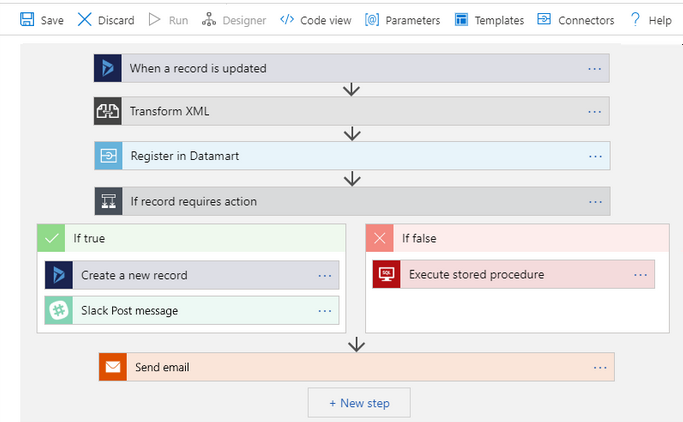Image resolution: width=683 pixels, height=422 pixels.
Task: Click the Designer hierarchy icon
Action: point(209,20)
